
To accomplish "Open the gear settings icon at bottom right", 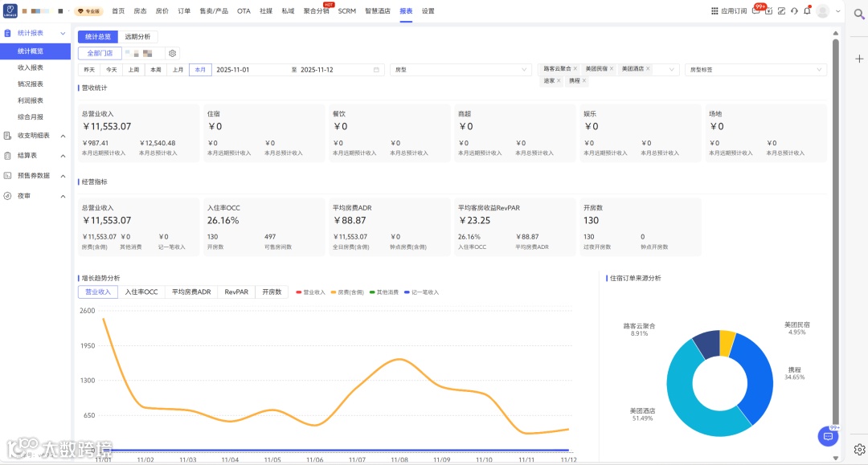I will [x=859, y=450].
